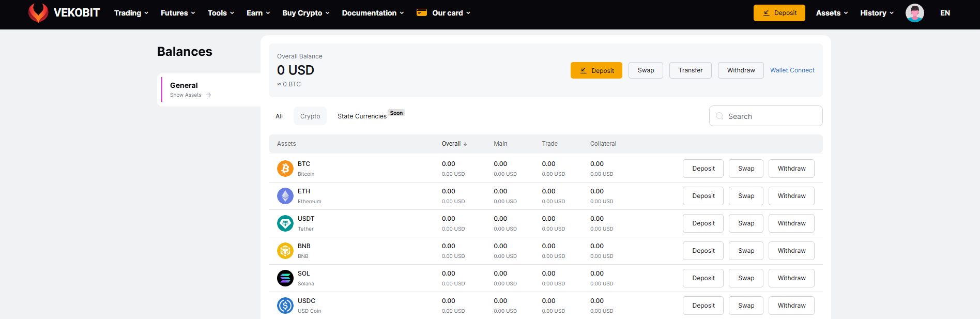Click Withdraw for SOL row
Screen dimensions: 980x319
pyautogui.click(x=791, y=278)
